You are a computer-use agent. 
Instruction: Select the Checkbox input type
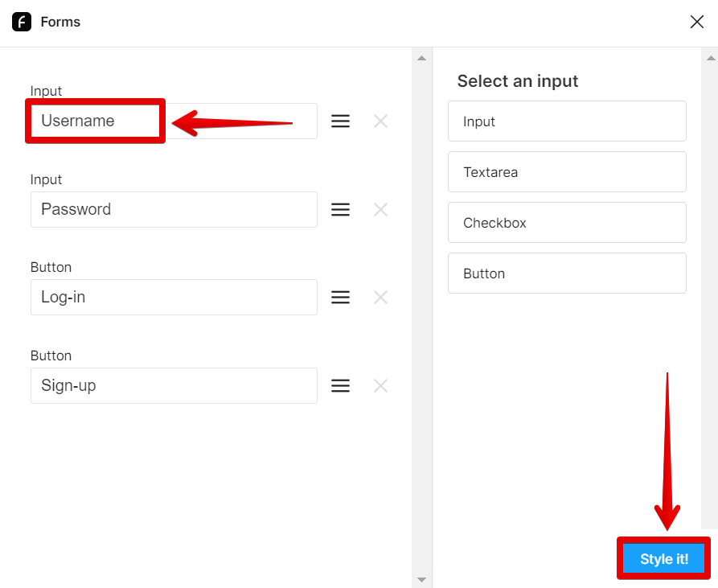(567, 223)
